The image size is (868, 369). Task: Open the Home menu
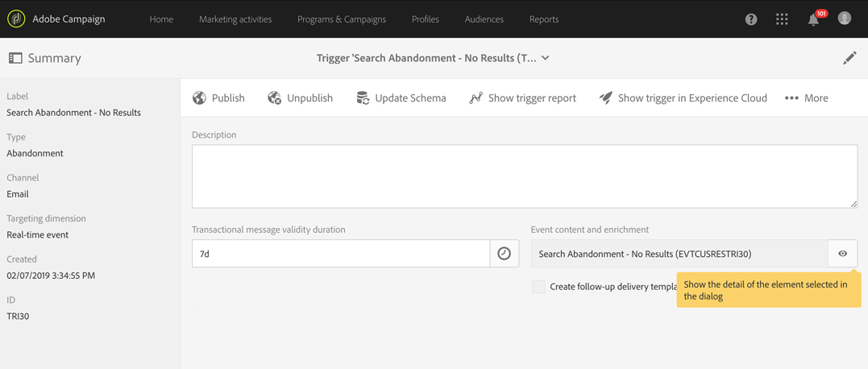point(161,19)
